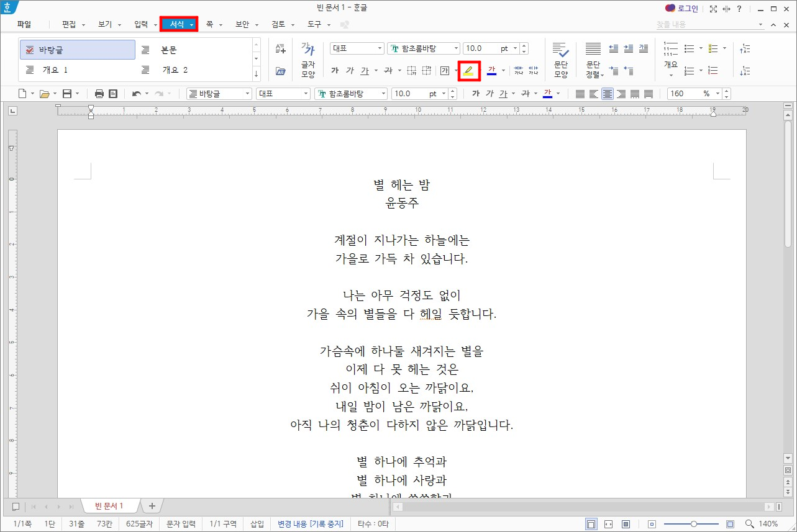The image size is (797, 532).
Task: Click the hanging outdent icon
Action: pos(629,70)
